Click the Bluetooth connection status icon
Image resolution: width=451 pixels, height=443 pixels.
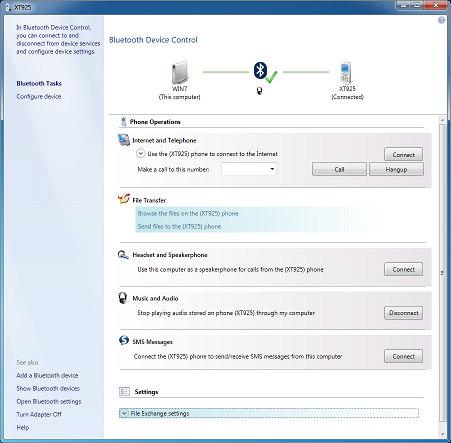coord(265,72)
